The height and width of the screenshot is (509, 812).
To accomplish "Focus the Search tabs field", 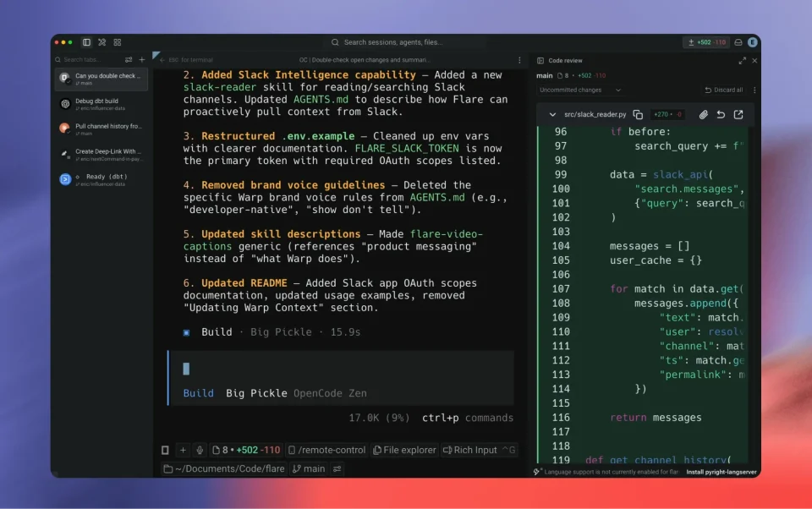I will [x=88, y=59].
